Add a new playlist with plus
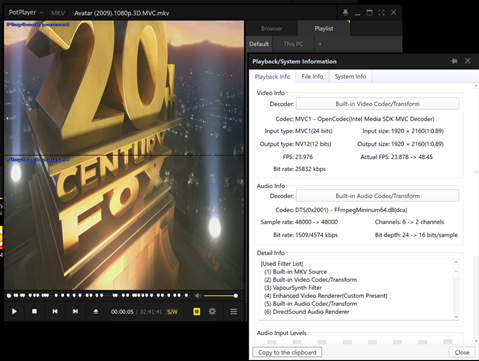The image size is (479, 361). [320, 44]
